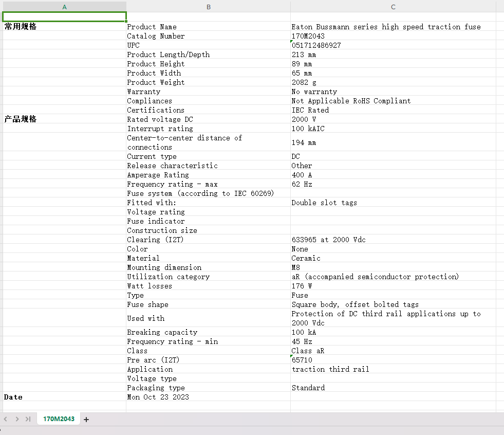
Task: Click the Rated voltage DC cell
Action: 208,119
